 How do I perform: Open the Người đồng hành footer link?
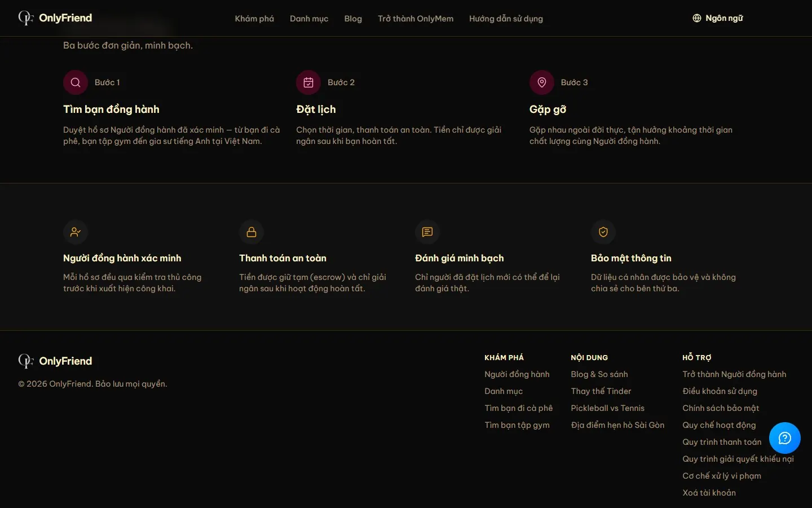pyautogui.click(x=517, y=374)
